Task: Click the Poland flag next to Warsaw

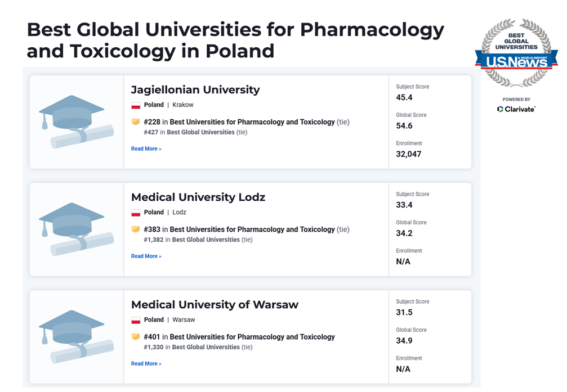Action: [x=136, y=320]
